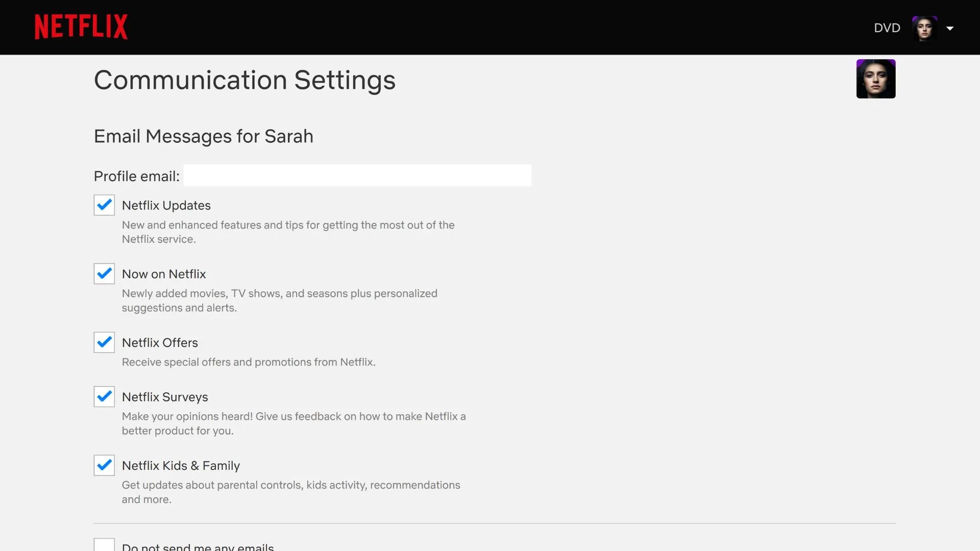The width and height of the screenshot is (980, 551).
Task: Select the Communication Settings heading
Action: click(244, 80)
